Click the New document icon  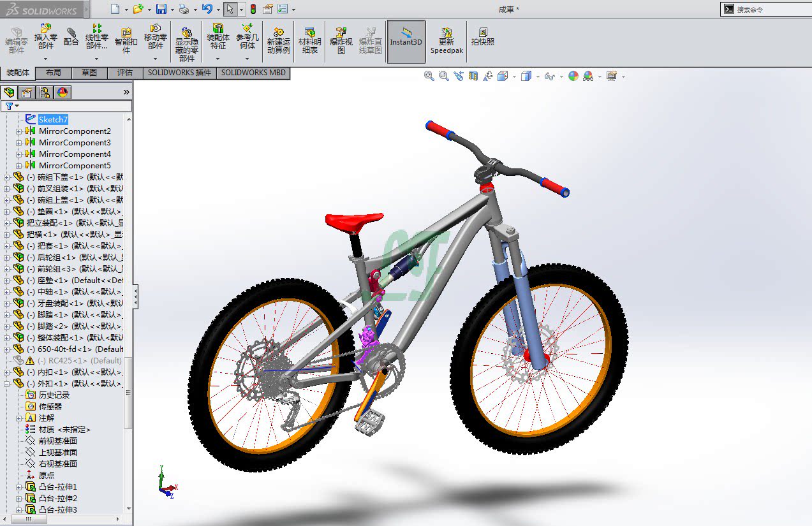point(115,9)
